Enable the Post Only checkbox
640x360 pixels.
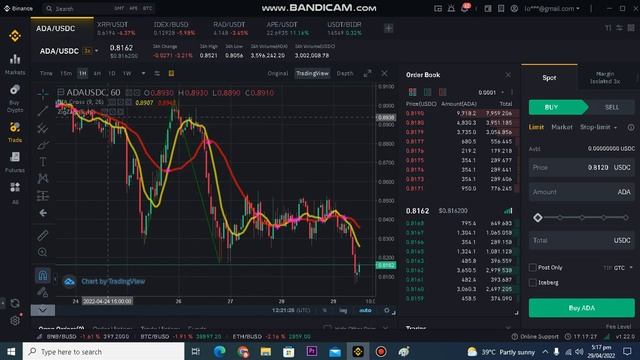[x=532, y=267]
